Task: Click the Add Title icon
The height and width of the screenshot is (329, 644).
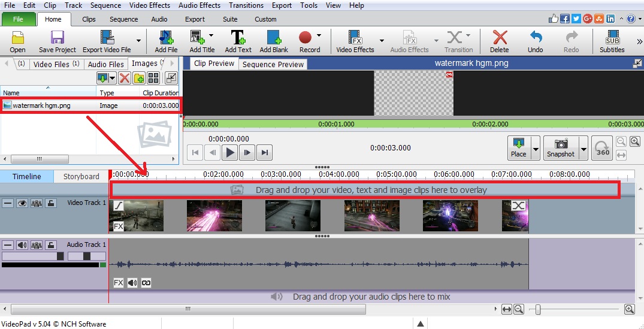Action: coord(198,37)
